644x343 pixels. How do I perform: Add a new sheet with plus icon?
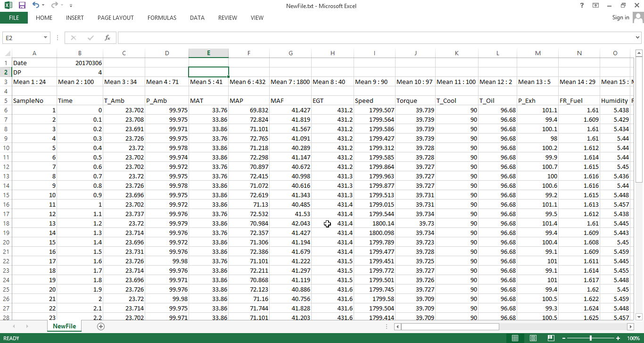click(100, 326)
